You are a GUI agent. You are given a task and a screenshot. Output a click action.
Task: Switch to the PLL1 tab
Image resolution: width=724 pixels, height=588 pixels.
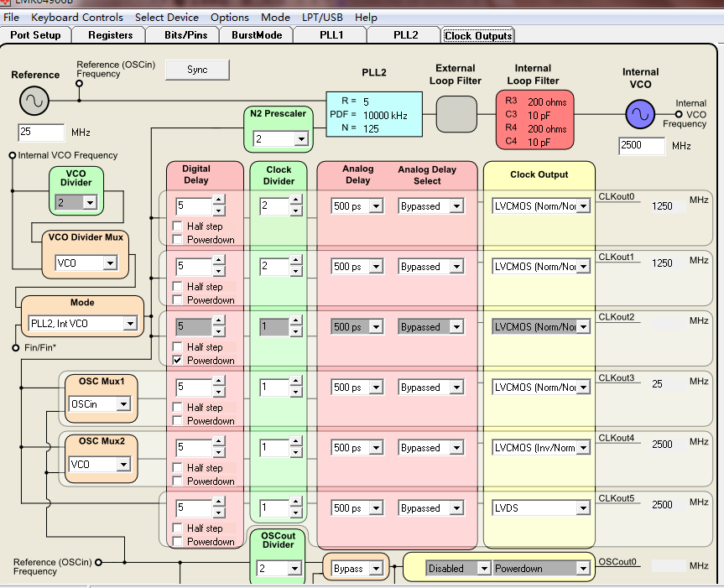(x=331, y=35)
